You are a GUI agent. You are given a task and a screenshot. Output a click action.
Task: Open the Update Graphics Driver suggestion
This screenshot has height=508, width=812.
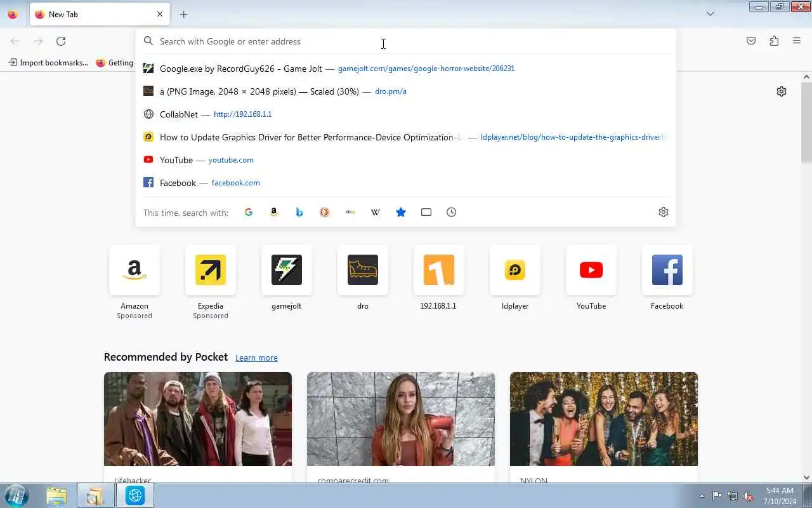(x=405, y=137)
